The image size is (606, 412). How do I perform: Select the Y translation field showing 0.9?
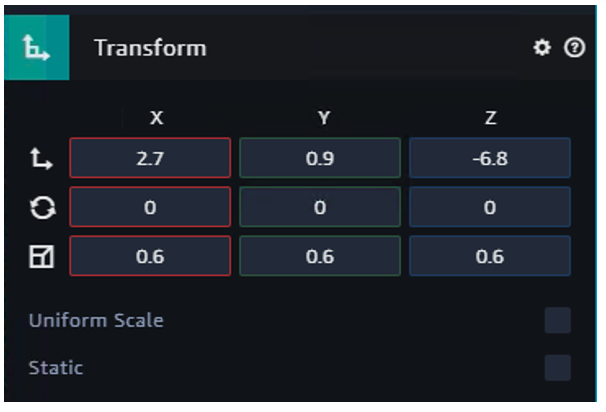click(x=320, y=158)
